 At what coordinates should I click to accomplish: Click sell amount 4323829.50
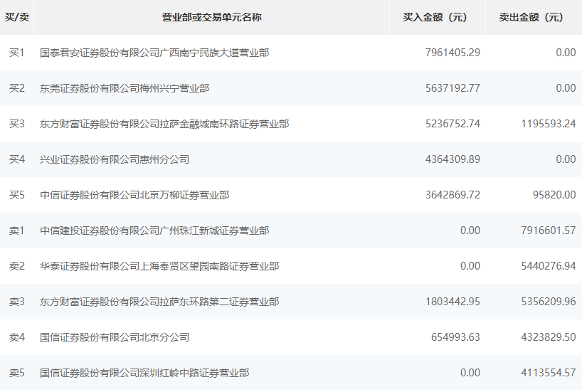[549, 337]
